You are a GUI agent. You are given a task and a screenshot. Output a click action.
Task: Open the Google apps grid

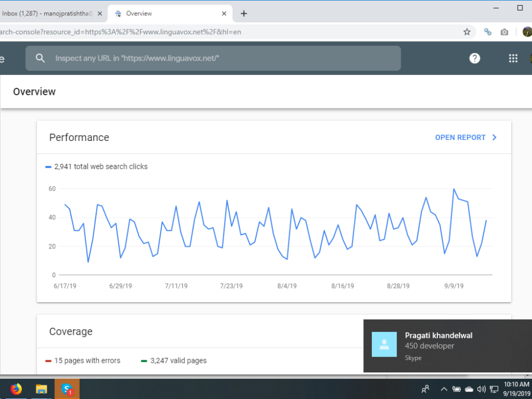pyautogui.click(x=513, y=59)
